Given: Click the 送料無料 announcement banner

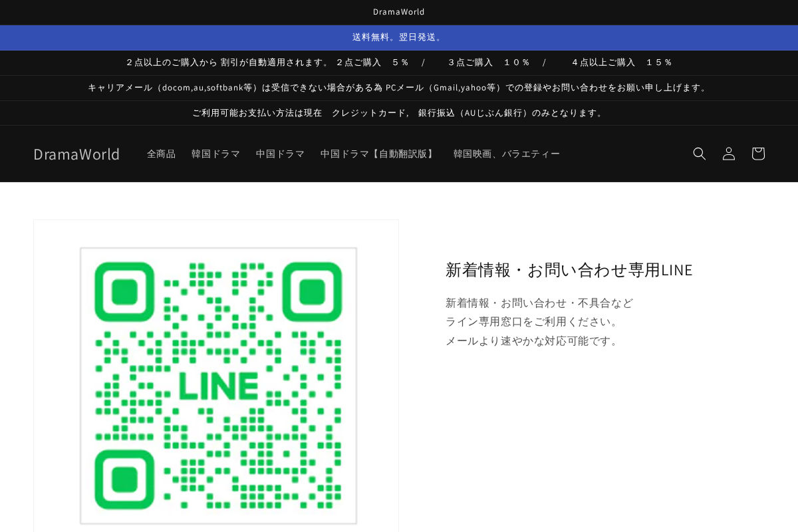Looking at the screenshot, I should 399,37.
